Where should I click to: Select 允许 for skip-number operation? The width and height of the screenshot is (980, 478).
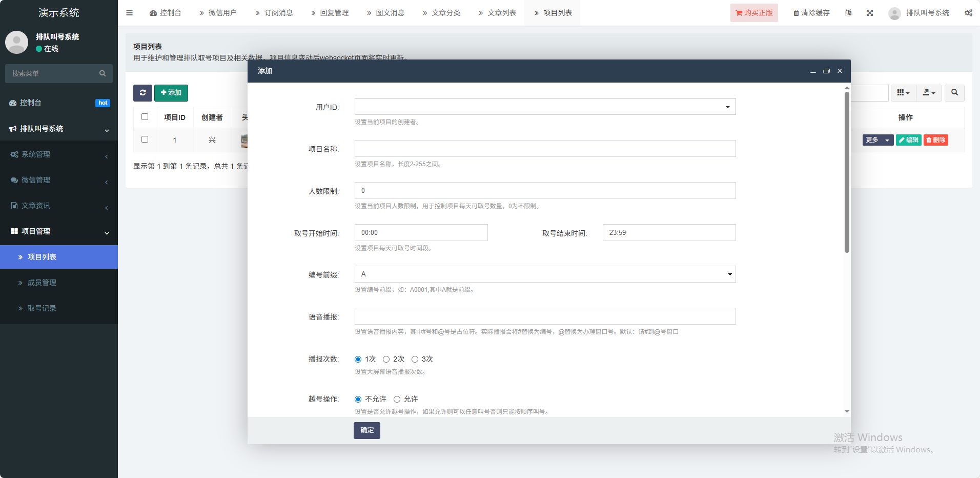(397, 400)
